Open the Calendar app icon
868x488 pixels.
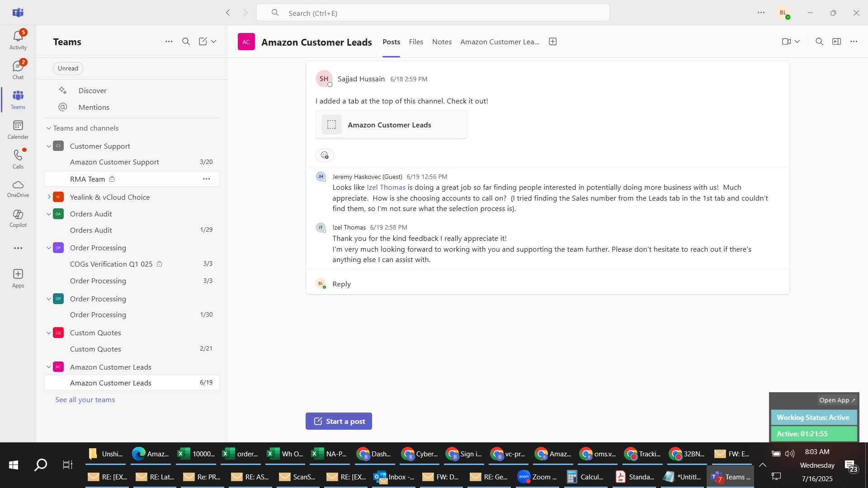pyautogui.click(x=18, y=130)
